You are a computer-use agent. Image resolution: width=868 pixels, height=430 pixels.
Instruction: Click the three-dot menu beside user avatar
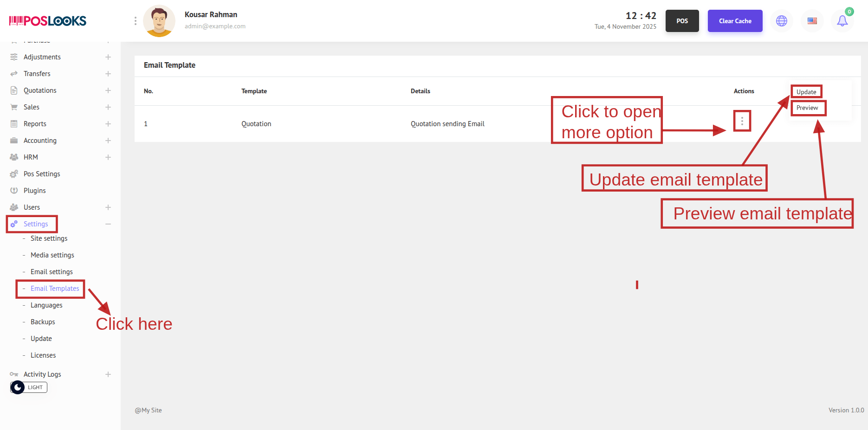tap(136, 21)
